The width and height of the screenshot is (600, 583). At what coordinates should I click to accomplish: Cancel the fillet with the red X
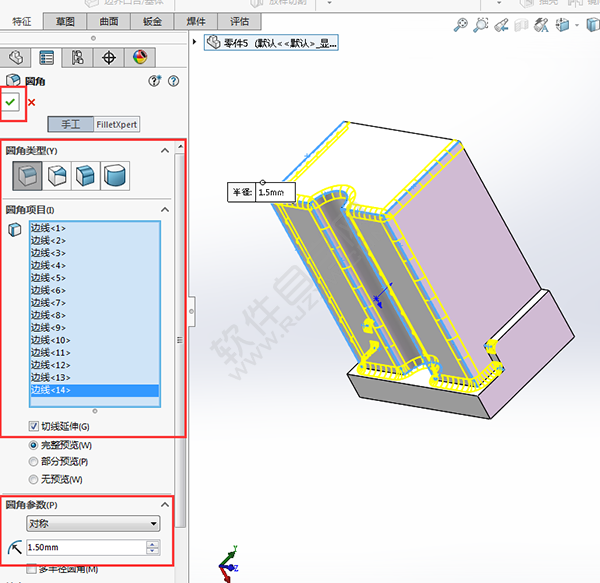point(32,102)
